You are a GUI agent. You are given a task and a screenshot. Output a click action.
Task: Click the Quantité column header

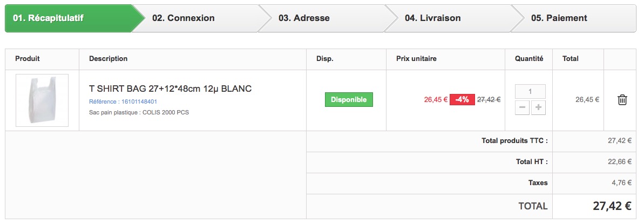pos(529,59)
